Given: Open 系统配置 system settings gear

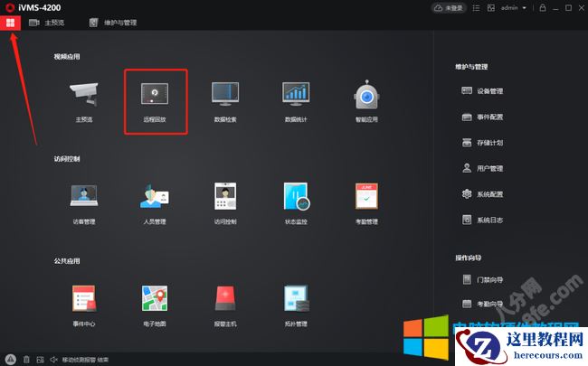Looking at the screenshot, I should [x=482, y=194].
